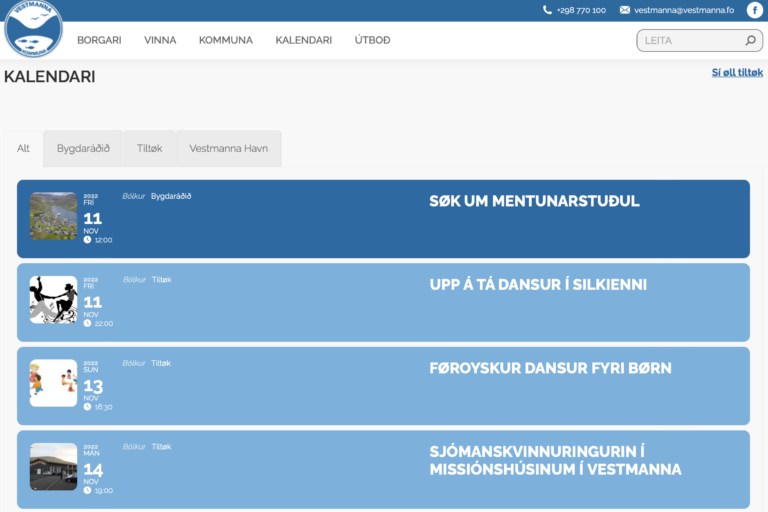Click the phone icon in top bar
The image size is (768, 512).
[x=547, y=10]
